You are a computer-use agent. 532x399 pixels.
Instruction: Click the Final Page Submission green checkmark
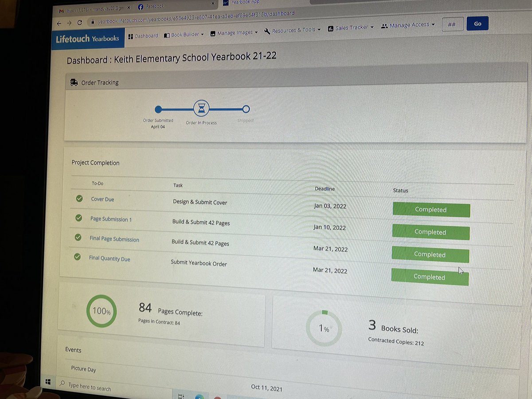[78, 237]
